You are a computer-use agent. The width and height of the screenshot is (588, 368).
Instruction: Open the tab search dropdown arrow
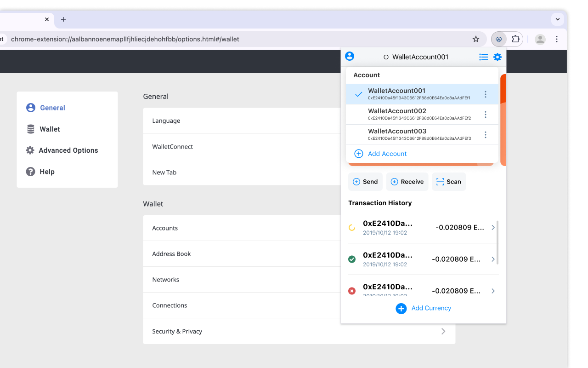pyautogui.click(x=557, y=19)
